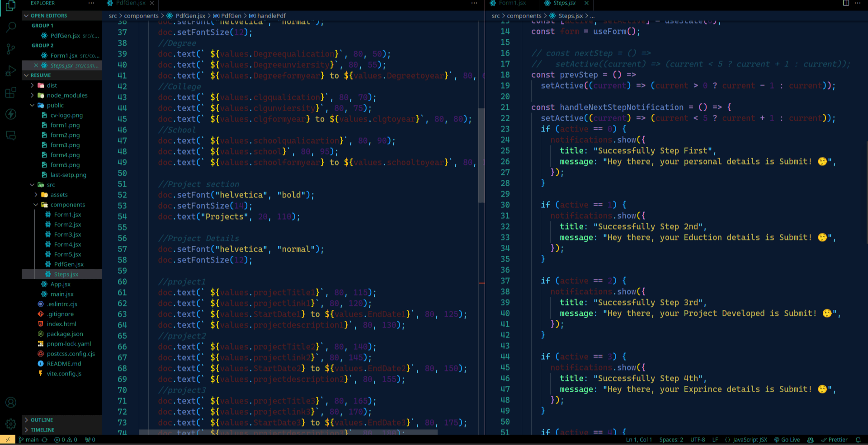The width and height of the screenshot is (868, 445).
Task: Open README.md in file tree
Action: (x=62, y=364)
